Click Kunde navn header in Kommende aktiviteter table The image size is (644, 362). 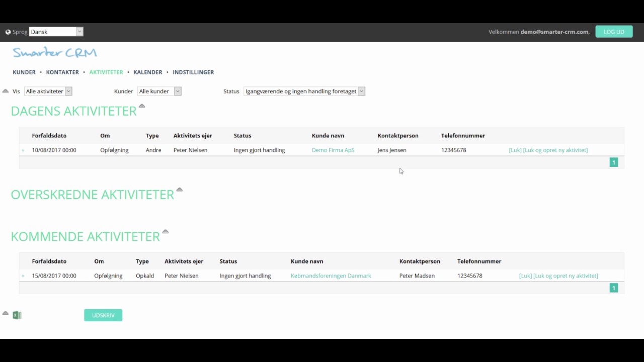coord(307,261)
